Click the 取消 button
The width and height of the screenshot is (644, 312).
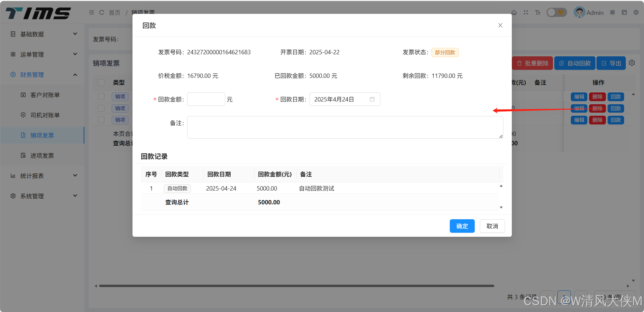pos(492,226)
